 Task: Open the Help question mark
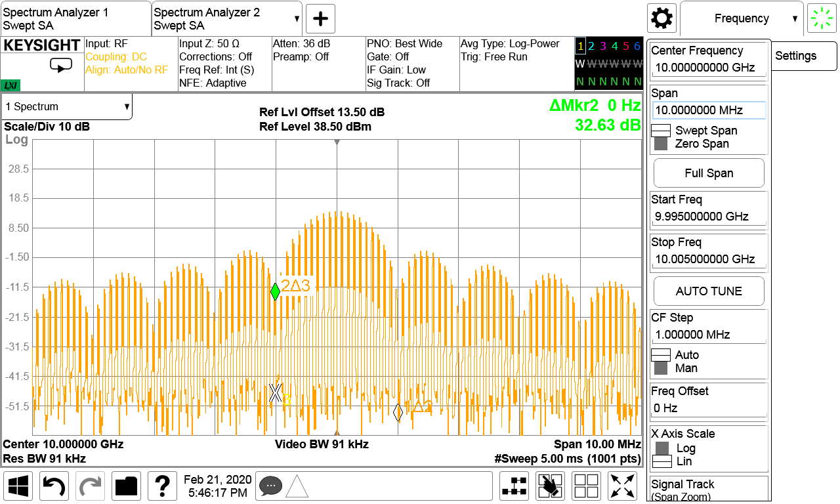[x=163, y=486]
